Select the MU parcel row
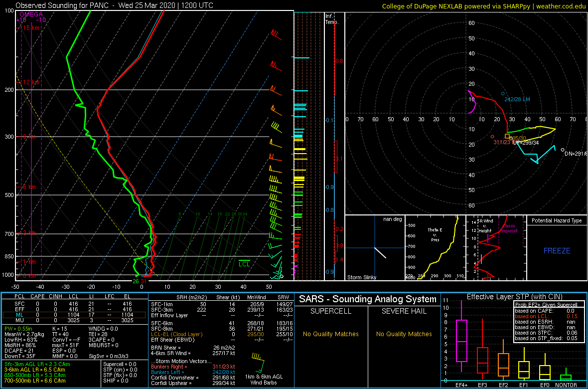 tap(74, 321)
